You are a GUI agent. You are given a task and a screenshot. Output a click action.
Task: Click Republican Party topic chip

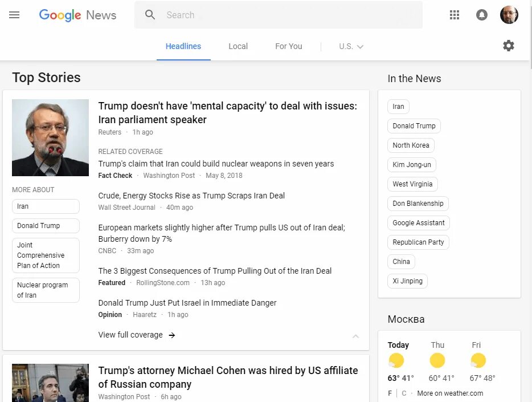[x=418, y=242]
